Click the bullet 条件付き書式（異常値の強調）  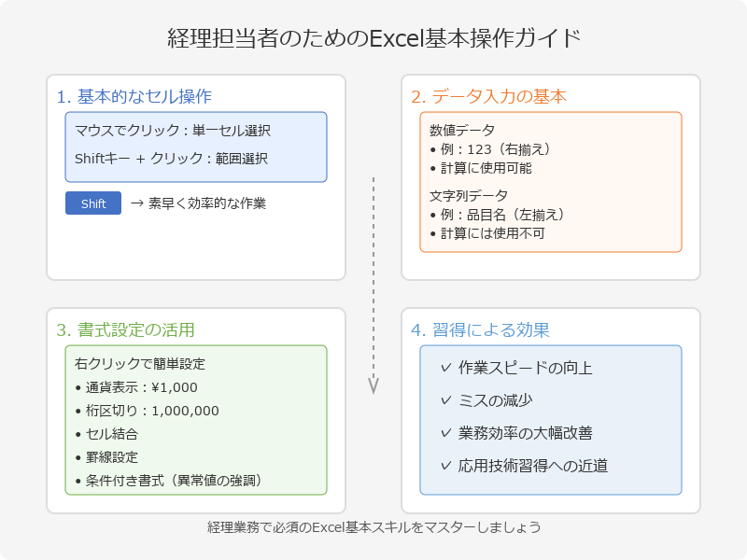tap(169, 481)
